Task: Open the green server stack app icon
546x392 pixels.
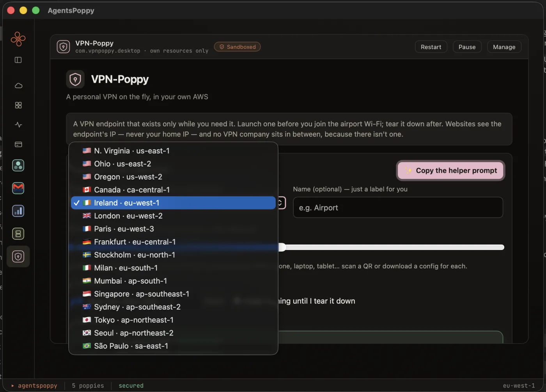Action: (18, 234)
